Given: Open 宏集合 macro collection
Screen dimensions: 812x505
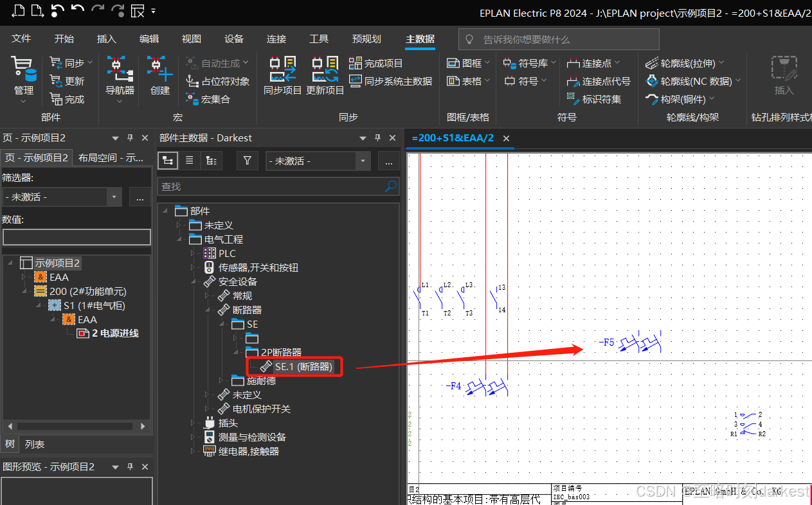Looking at the screenshot, I should tap(207, 99).
